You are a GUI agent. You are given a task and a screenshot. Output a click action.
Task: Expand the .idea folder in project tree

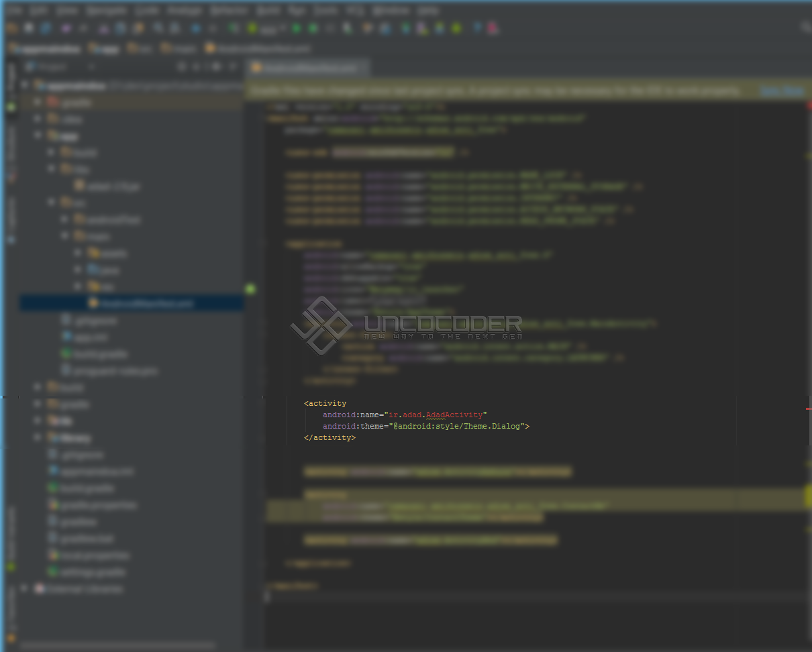coord(38,119)
